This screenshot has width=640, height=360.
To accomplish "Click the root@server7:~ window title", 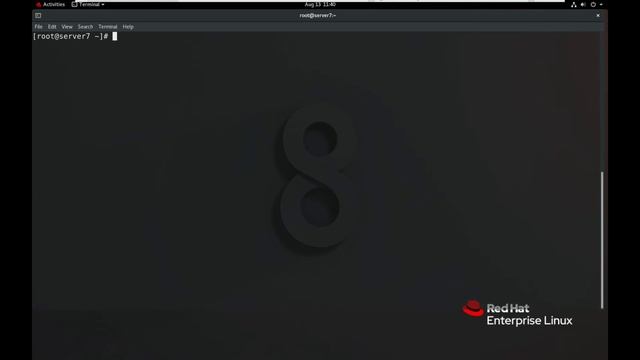I will click(318, 16).
